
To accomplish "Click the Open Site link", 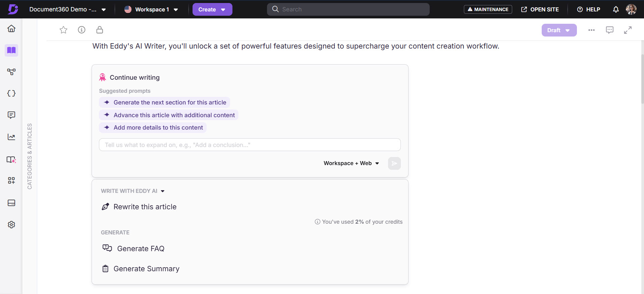I will tap(540, 9).
